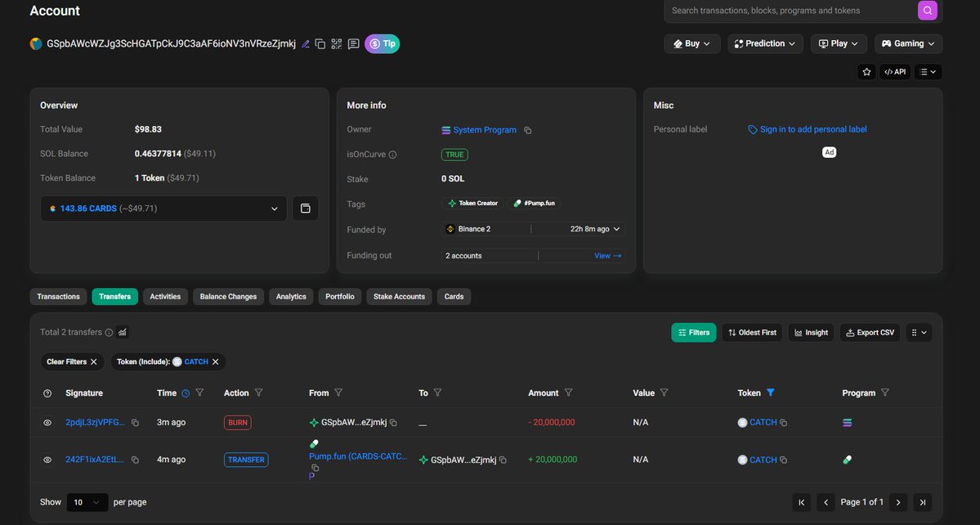Open the column settings dropdown
The height and width of the screenshot is (525, 980).
pos(919,333)
